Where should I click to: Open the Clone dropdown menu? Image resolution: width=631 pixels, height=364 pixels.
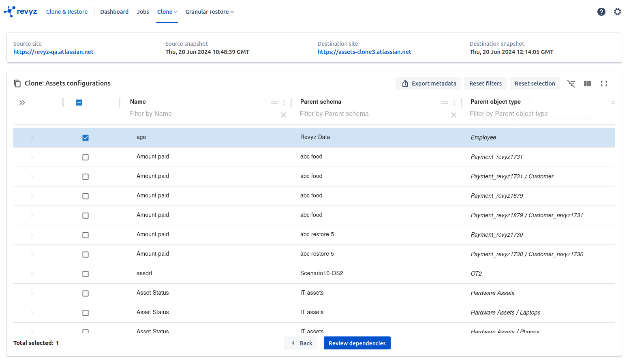tap(167, 12)
